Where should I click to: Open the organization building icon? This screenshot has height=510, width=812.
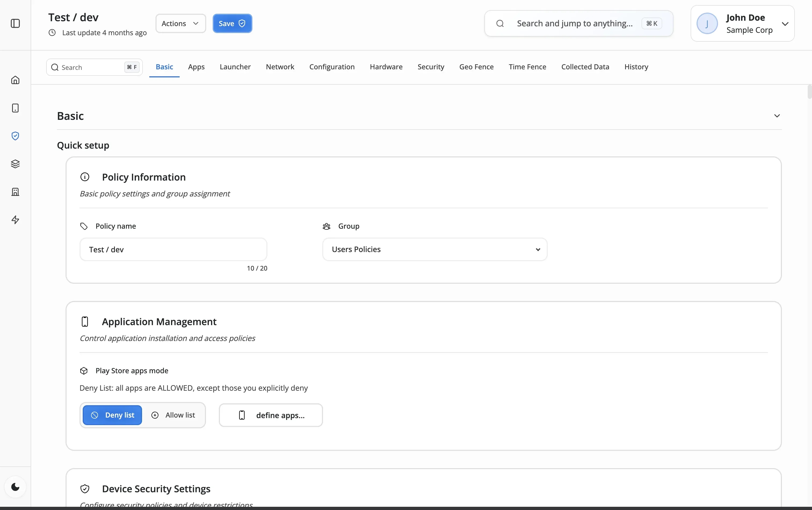(x=16, y=192)
